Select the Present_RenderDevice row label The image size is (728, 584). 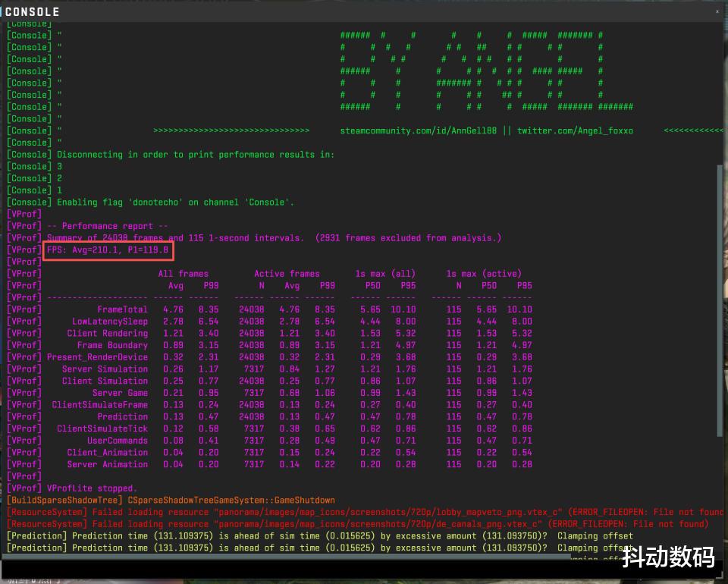pyautogui.click(x=98, y=357)
